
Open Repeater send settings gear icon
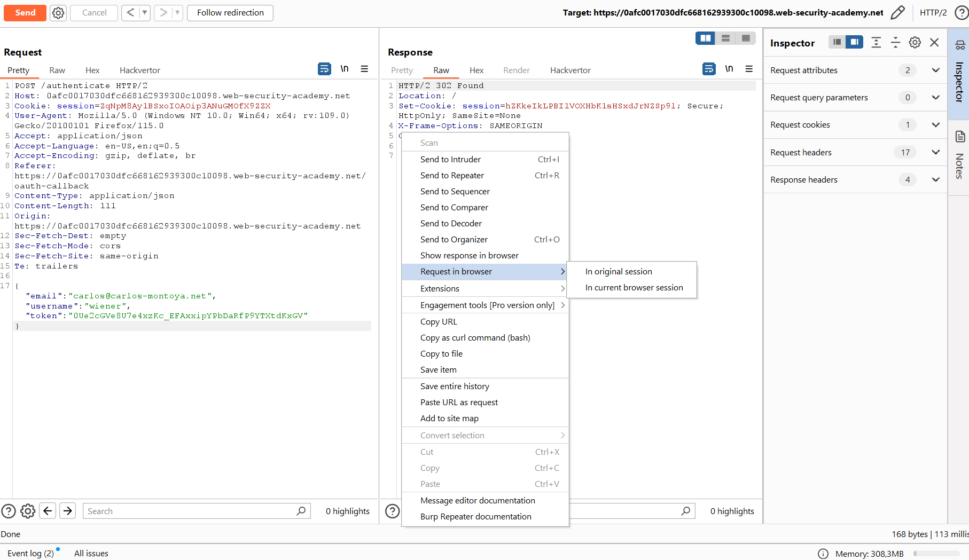pyautogui.click(x=58, y=13)
